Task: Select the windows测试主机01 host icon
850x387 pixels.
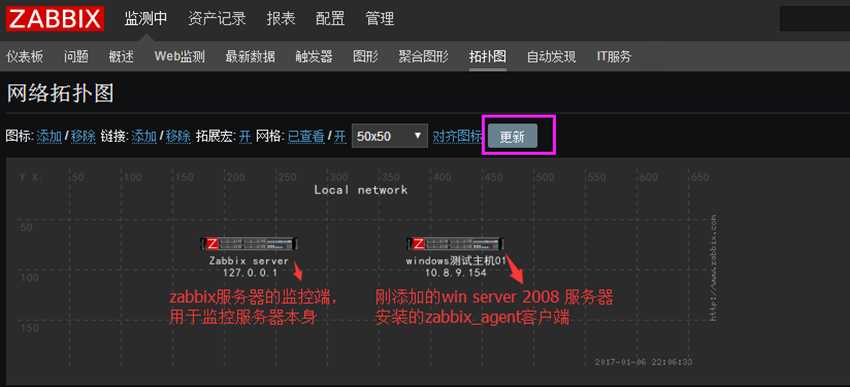Action: (x=455, y=244)
